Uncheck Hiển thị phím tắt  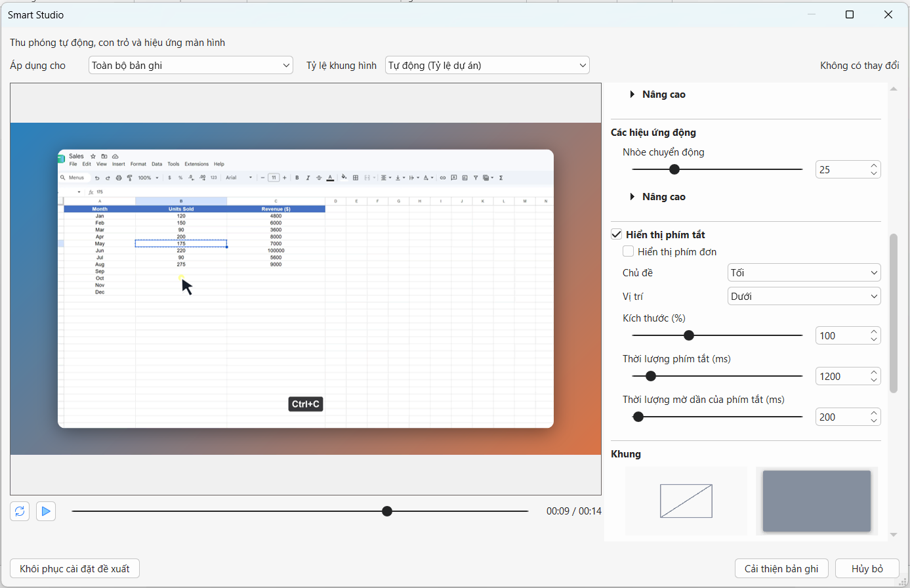[617, 234]
